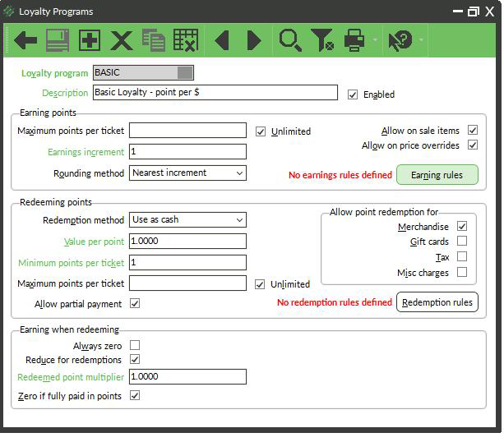
Task: Go to the next record arrow
Action: [254, 40]
